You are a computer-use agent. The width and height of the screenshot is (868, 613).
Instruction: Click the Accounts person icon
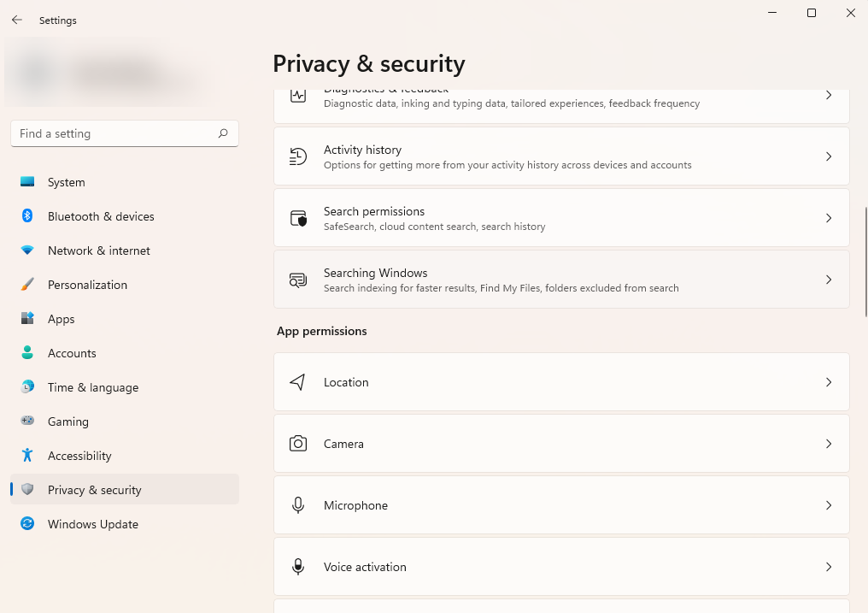[27, 353]
